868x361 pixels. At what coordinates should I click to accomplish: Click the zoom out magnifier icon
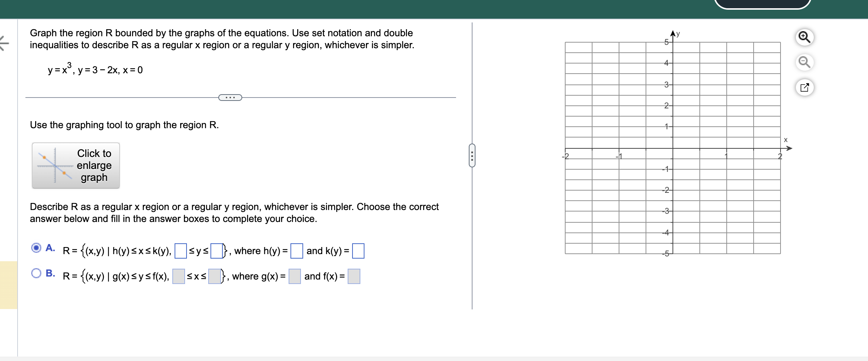tap(804, 63)
